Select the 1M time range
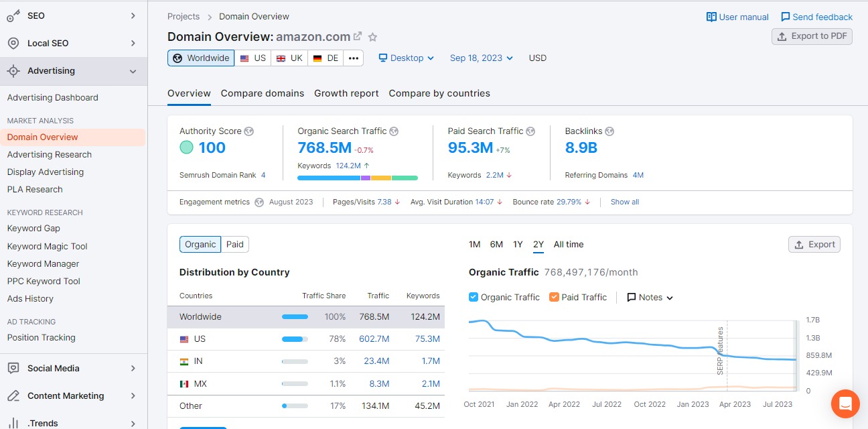The image size is (868, 429). [475, 245]
